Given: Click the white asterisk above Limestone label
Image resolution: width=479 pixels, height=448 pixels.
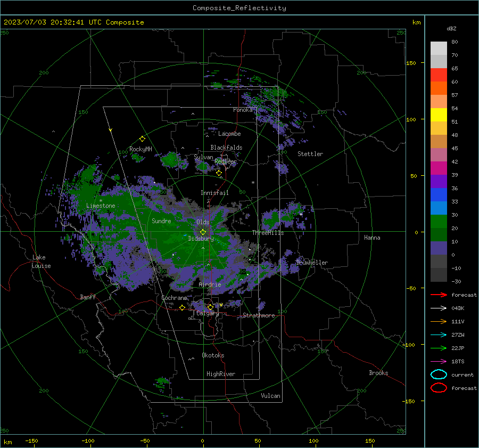Looking at the screenshot, I should 101,201.
